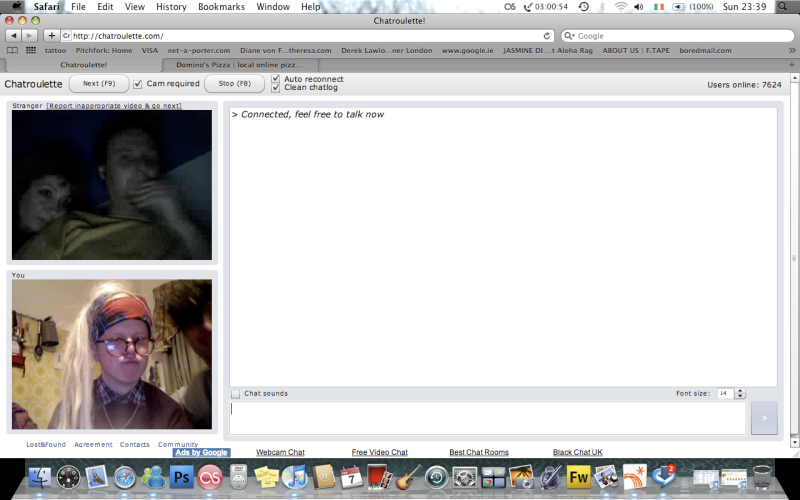800x500 pixels.
Task: Open the Google search engine dropdown arrow
Action: (569, 36)
